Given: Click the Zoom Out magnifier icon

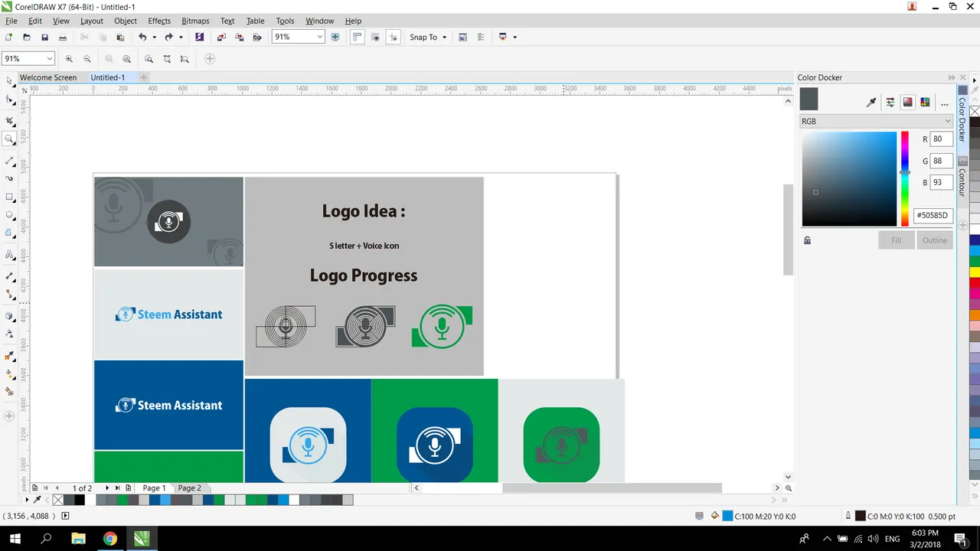Looking at the screenshot, I should click(x=87, y=59).
